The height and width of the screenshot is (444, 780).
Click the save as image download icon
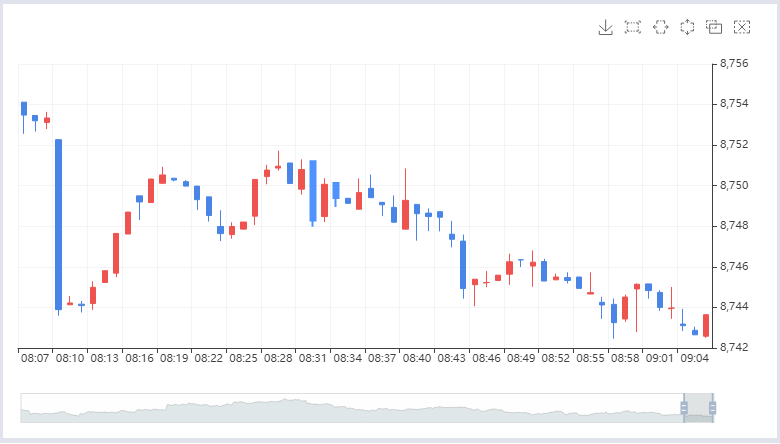pyautogui.click(x=605, y=27)
